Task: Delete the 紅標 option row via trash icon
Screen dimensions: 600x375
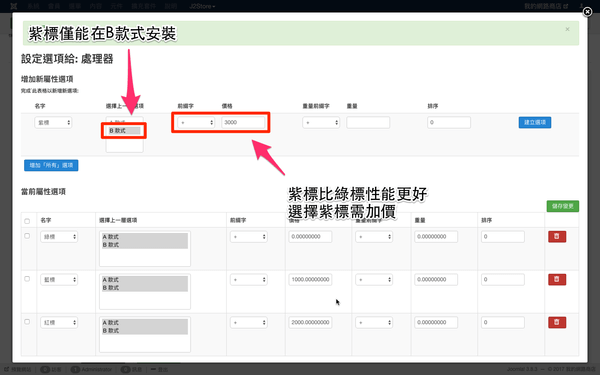Action: [x=557, y=322]
